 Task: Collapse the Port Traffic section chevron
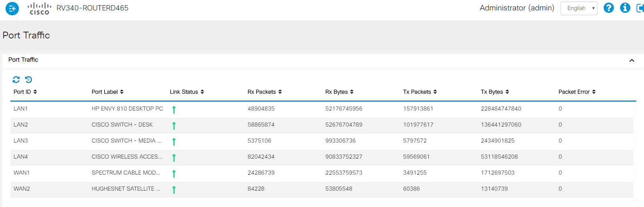click(x=632, y=60)
